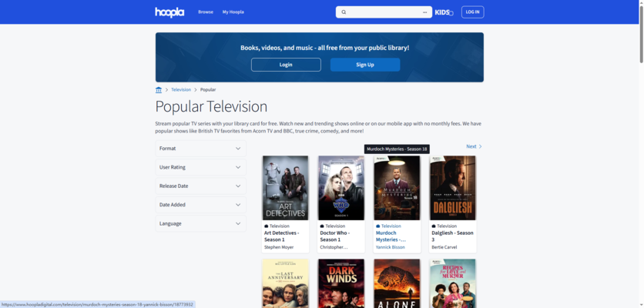Open My Hoopla in the header
644x308 pixels.
click(x=233, y=12)
